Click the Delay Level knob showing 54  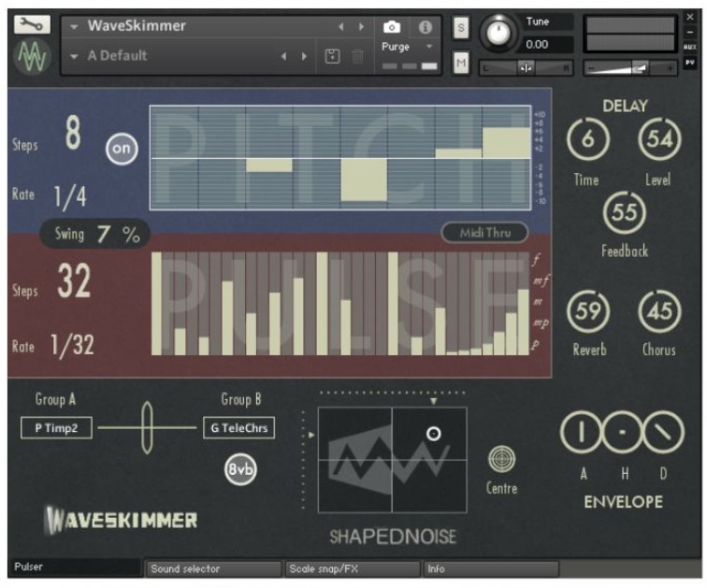[x=659, y=139]
